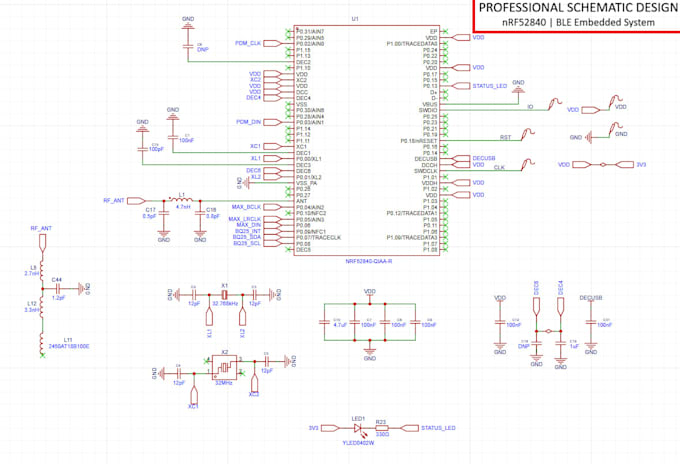Select the L12 3.3nH inductor

[x=42, y=307]
